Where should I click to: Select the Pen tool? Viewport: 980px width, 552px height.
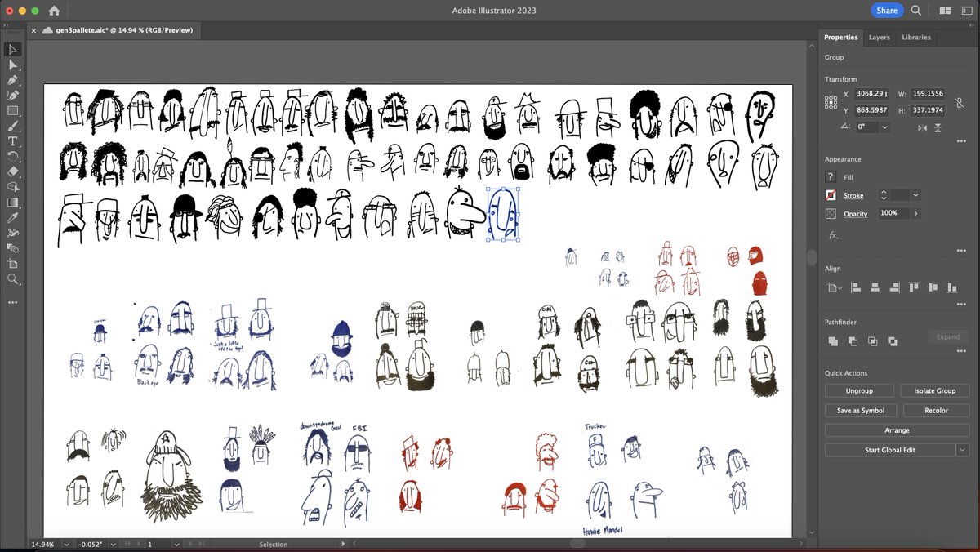[13, 80]
